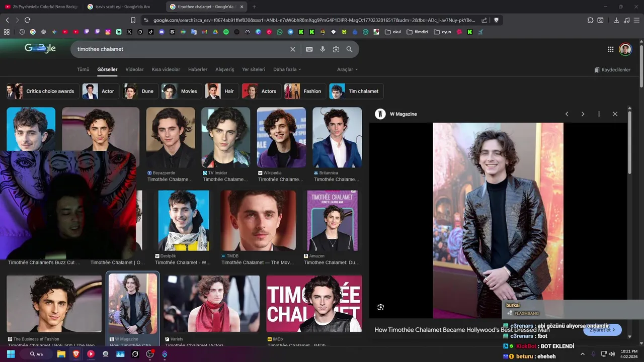Open Spotify bookmark
Image resolution: width=644 pixels, height=362 pixels.
(226, 32)
